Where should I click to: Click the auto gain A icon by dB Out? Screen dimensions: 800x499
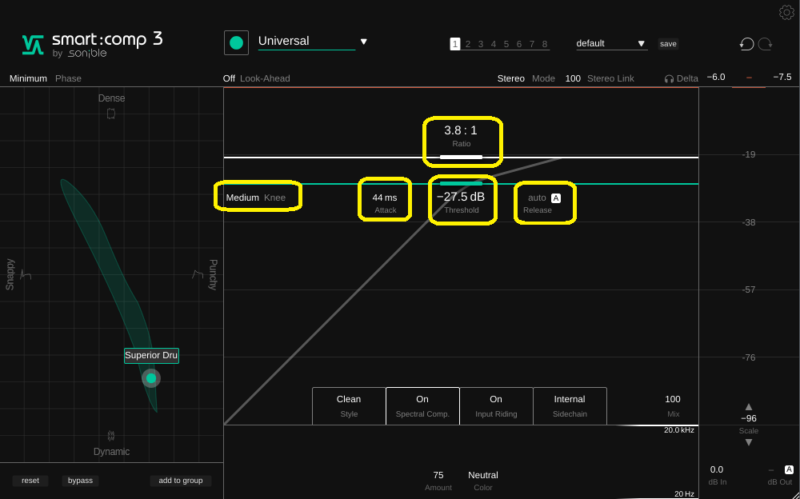coord(789,469)
